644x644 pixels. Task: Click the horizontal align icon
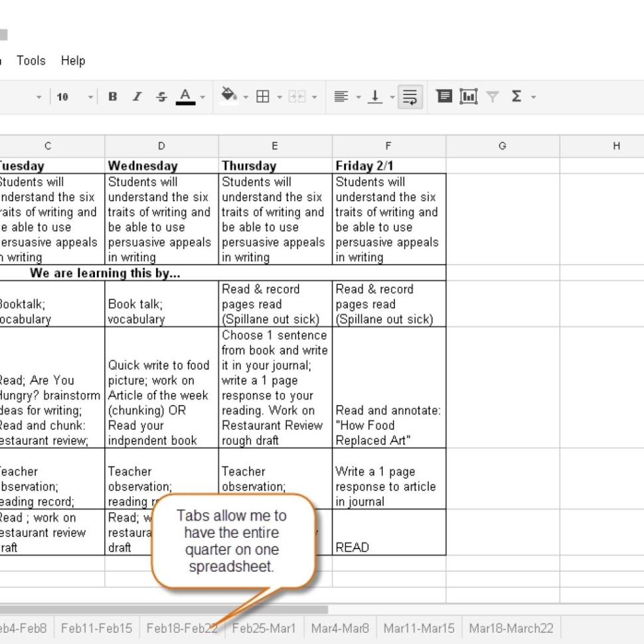[341, 96]
